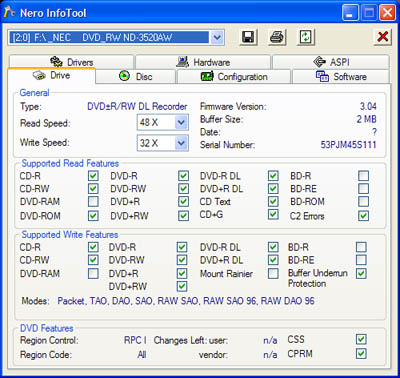Toggle the C2 Errors checkbox
The width and height of the screenshot is (400, 378).
click(x=363, y=216)
